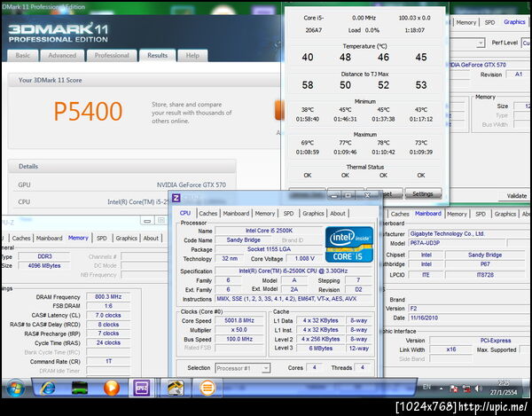532x416 pixels.
Task: Open Memory tab in front CPU-Z window
Action: tap(265, 214)
